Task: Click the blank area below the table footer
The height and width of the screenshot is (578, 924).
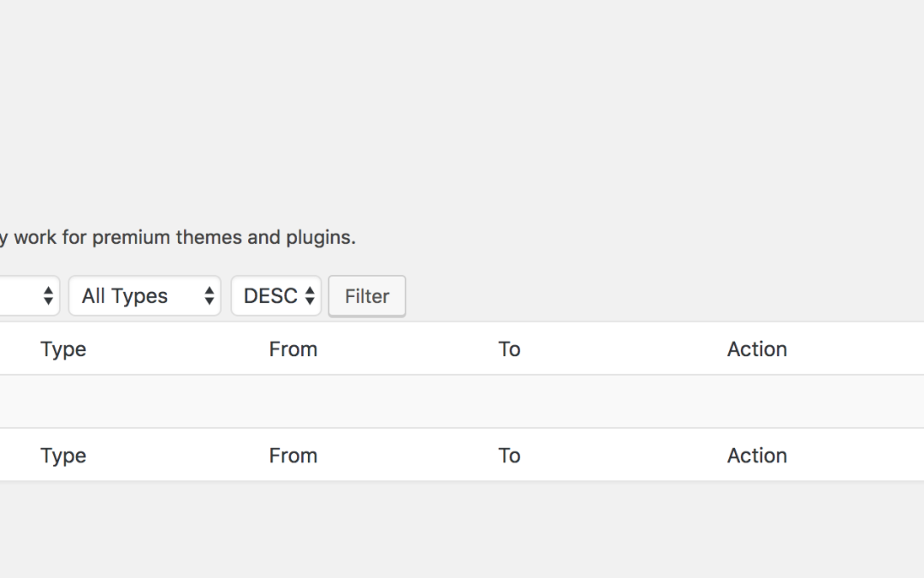Action: coord(462,529)
